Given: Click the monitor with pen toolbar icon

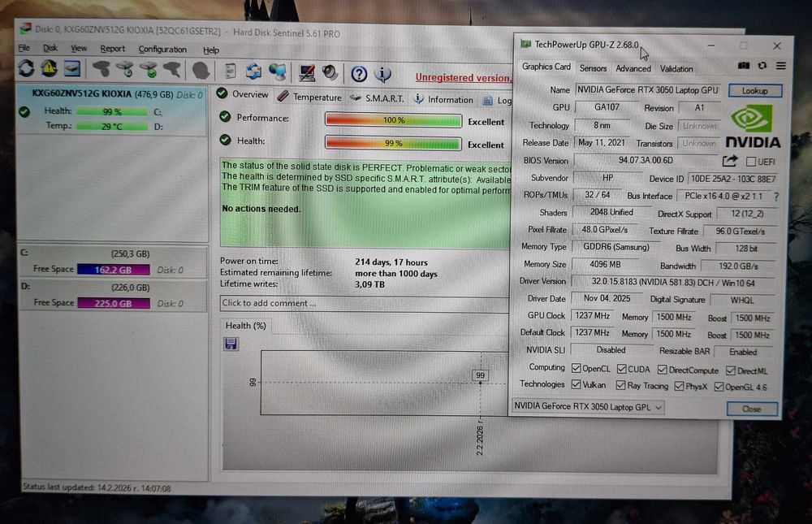Looking at the screenshot, I should pos(307,72).
